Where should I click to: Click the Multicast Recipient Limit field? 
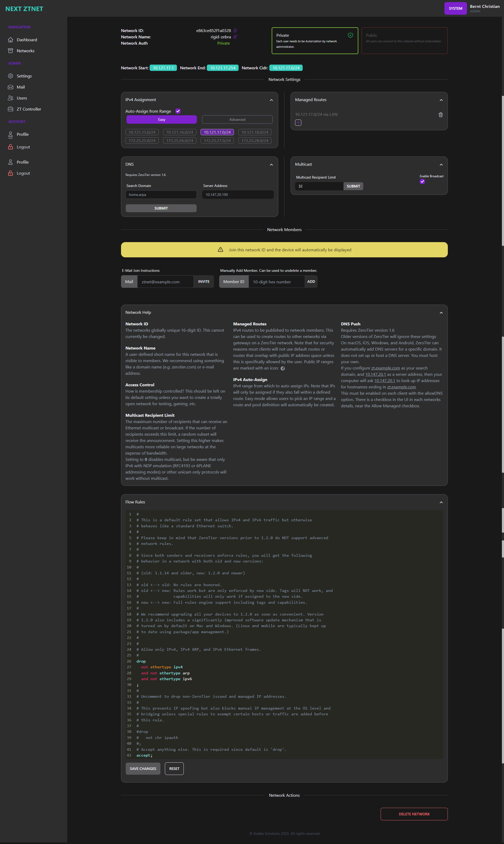click(319, 186)
